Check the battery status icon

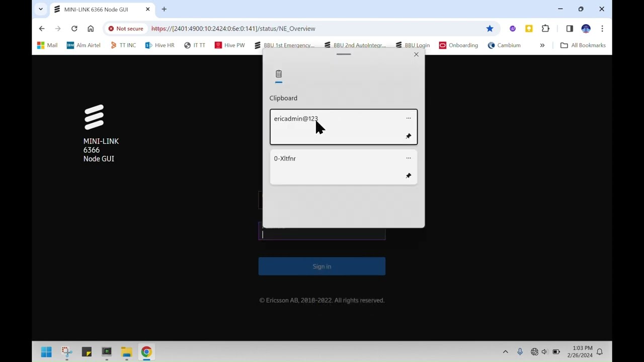click(556, 352)
